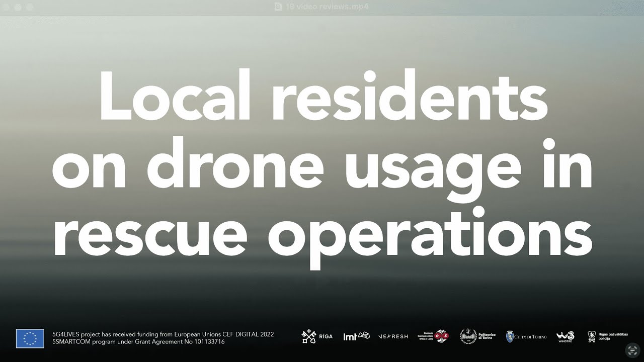Viewport: 644px width, 362px height.
Task: Click the full-screen window button
Action: (x=30, y=7)
